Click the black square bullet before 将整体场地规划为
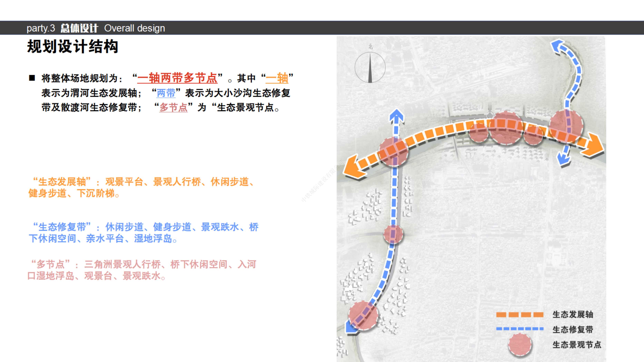 [32, 78]
